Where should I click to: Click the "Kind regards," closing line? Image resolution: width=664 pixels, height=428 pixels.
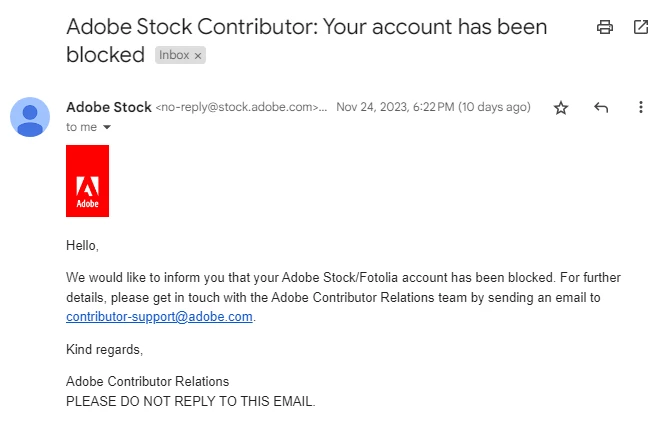click(104, 350)
